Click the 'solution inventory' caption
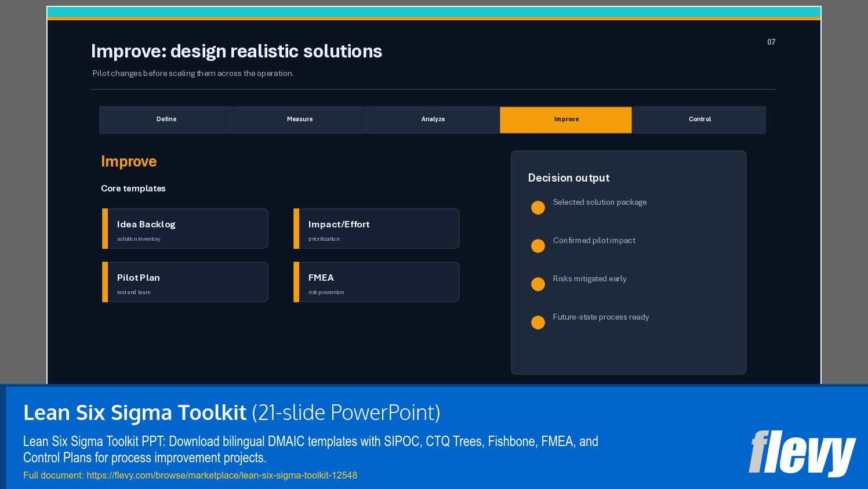The width and height of the screenshot is (868, 489). coord(139,239)
